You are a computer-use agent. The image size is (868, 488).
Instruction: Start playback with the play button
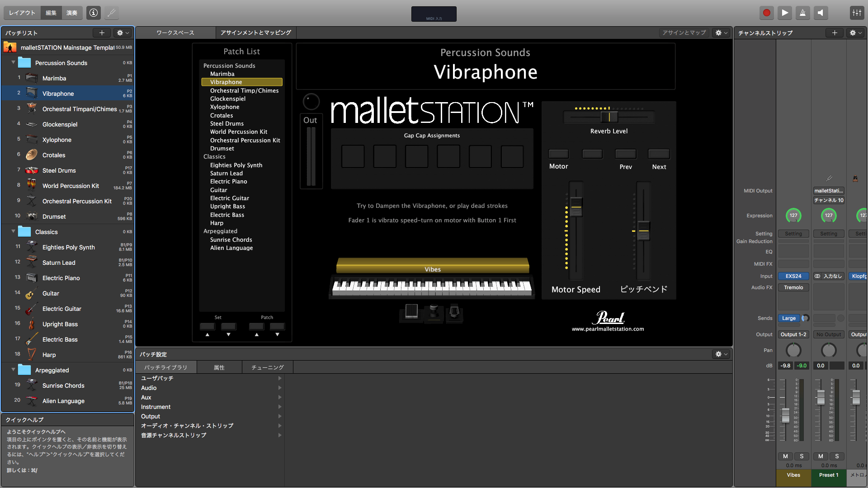(x=785, y=13)
